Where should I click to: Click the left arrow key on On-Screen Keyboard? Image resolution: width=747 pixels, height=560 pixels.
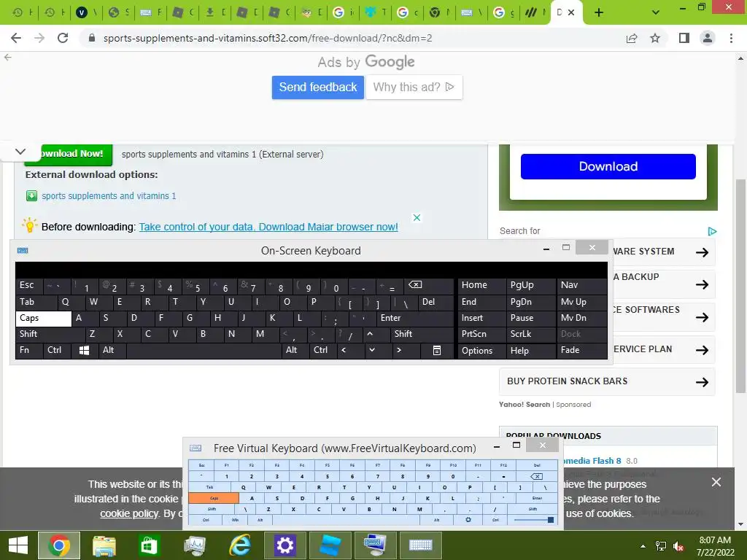(x=344, y=351)
